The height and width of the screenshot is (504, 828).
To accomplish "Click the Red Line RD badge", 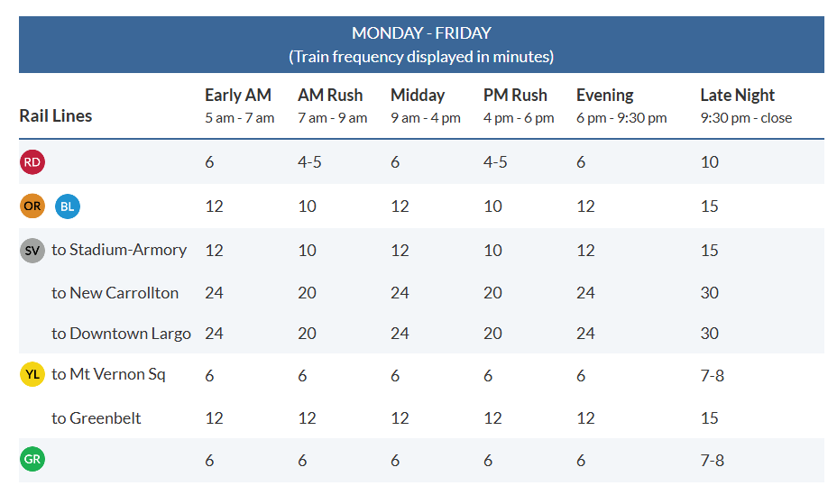I will point(32,162).
